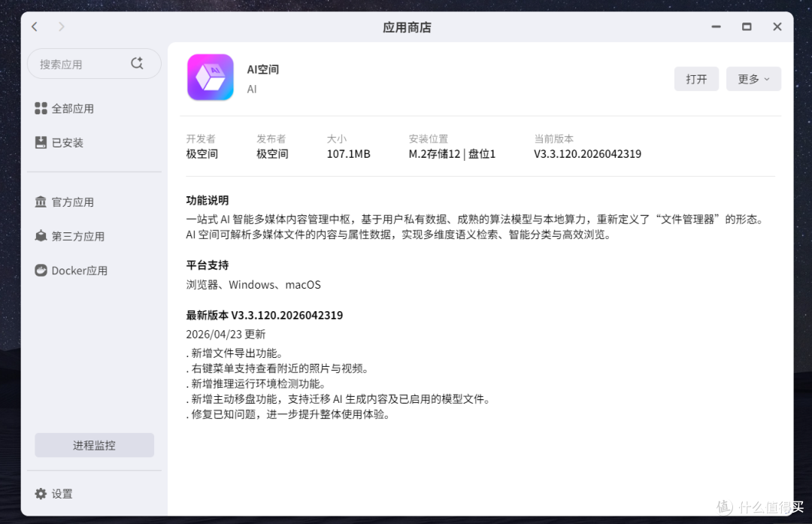Click the AI空间 app title
The image size is (812, 524).
263,69
